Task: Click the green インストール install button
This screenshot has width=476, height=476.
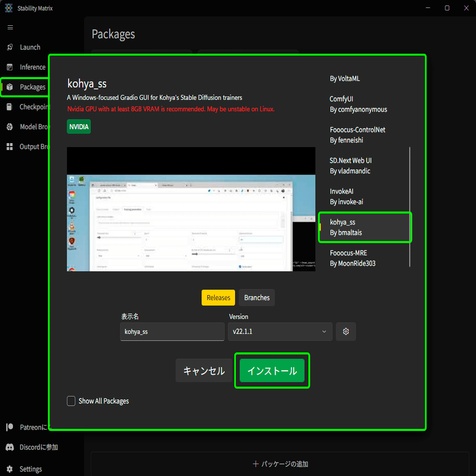Action: (x=272, y=370)
